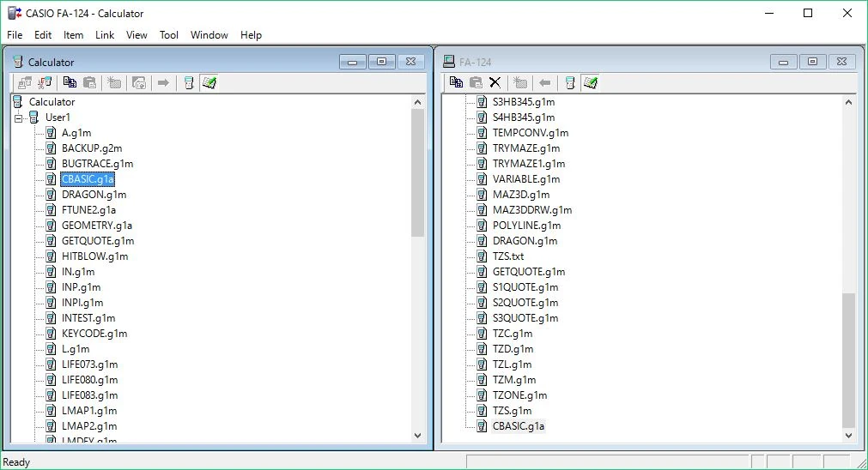
Task: Click the file icon beside MAZ3D.g1m
Action: point(483,195)
